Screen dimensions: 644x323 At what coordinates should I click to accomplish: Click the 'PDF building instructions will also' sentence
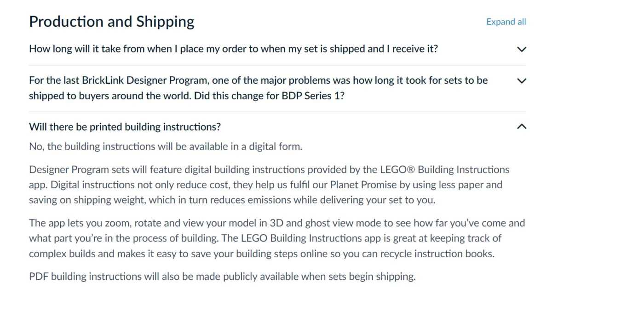coord(222,277)
